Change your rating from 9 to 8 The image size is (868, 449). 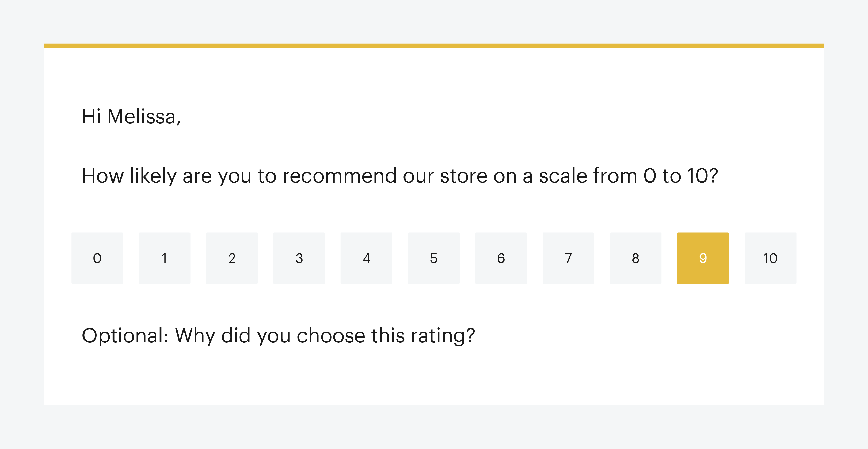pos(636,258)
